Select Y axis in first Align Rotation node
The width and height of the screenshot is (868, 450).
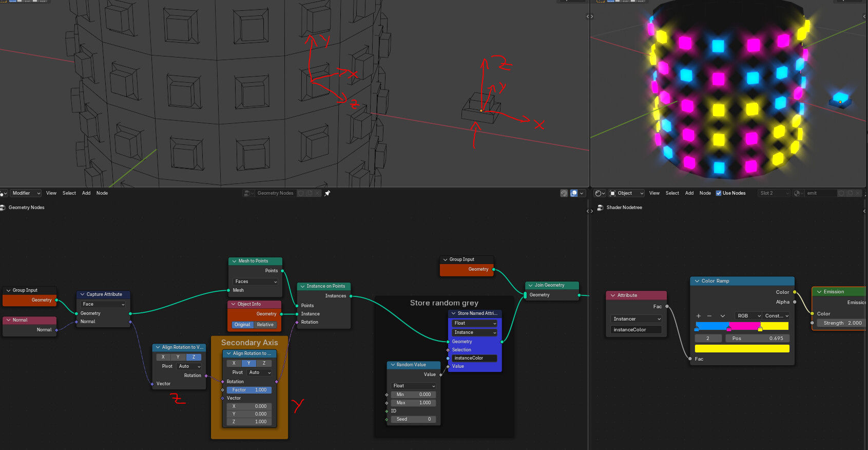(178, 357)
